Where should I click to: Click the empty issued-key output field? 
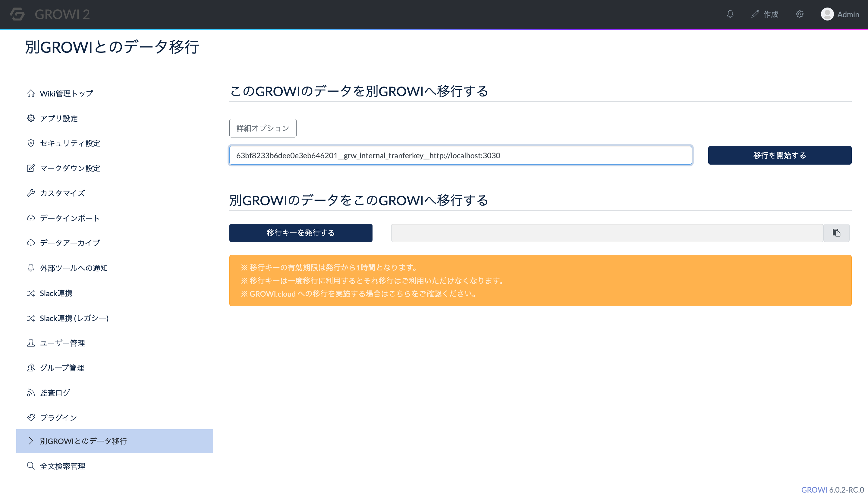607,233
